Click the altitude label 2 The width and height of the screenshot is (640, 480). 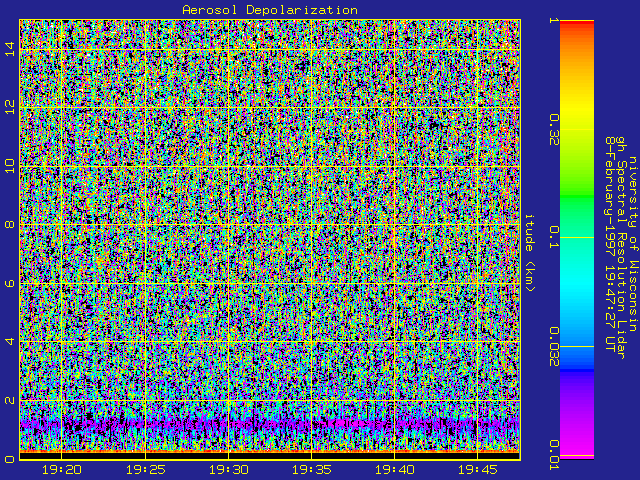pyautogui.click(x=10, y=400)
